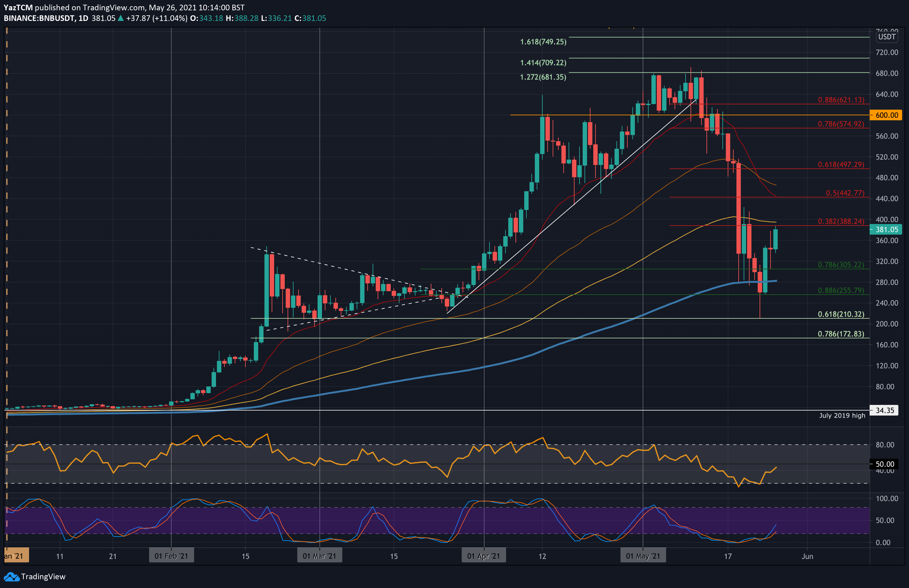Click the stochastic 100.00 axis label
The image size is (909, 588).
(x=887, y=499)
